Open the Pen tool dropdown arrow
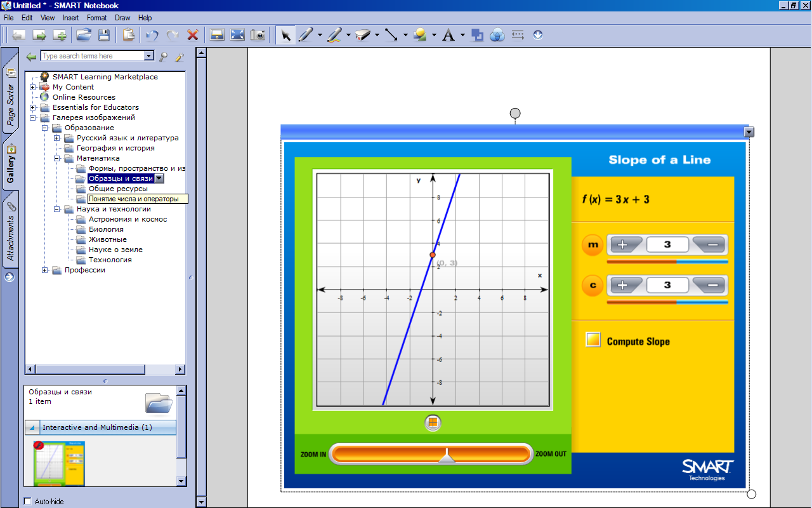812x508 pixels. pos(320,35)
